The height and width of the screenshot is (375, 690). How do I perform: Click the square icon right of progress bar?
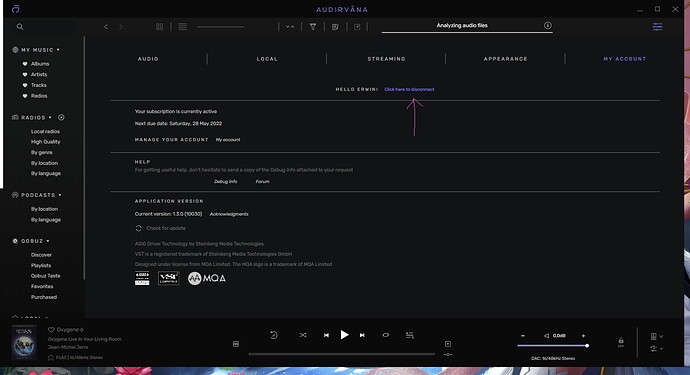click(x=448, y=344)
